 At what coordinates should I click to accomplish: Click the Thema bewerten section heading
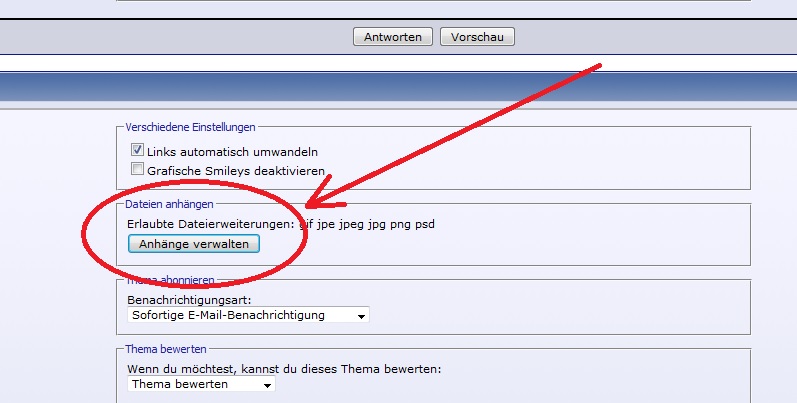point(166,350)
